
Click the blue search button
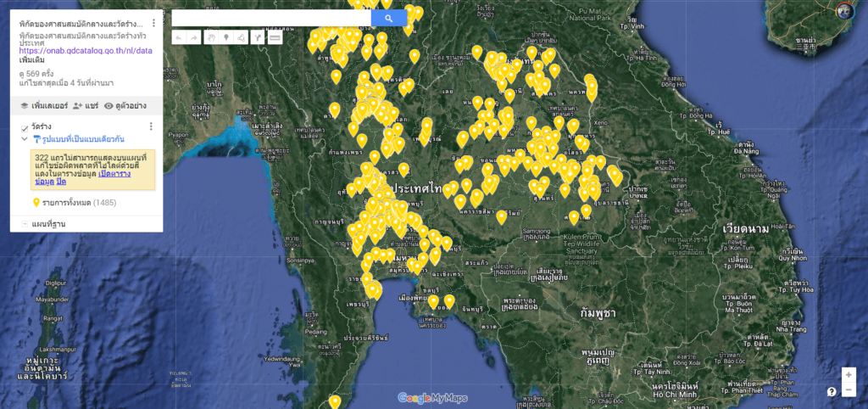(x=388, y=18)
